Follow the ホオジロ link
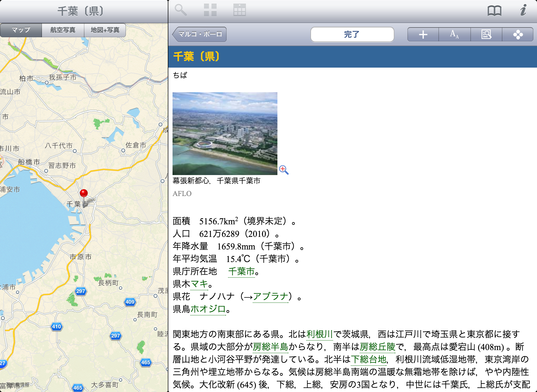 (208, 309)
